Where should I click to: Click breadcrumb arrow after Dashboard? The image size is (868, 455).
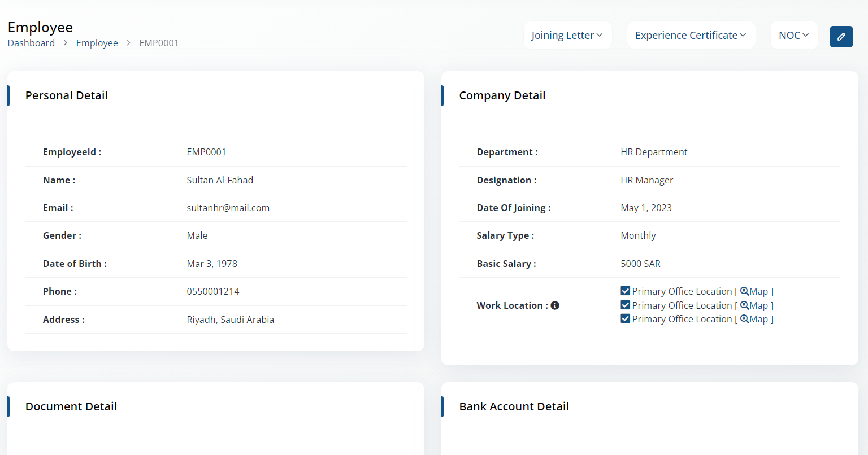[66, 43]
